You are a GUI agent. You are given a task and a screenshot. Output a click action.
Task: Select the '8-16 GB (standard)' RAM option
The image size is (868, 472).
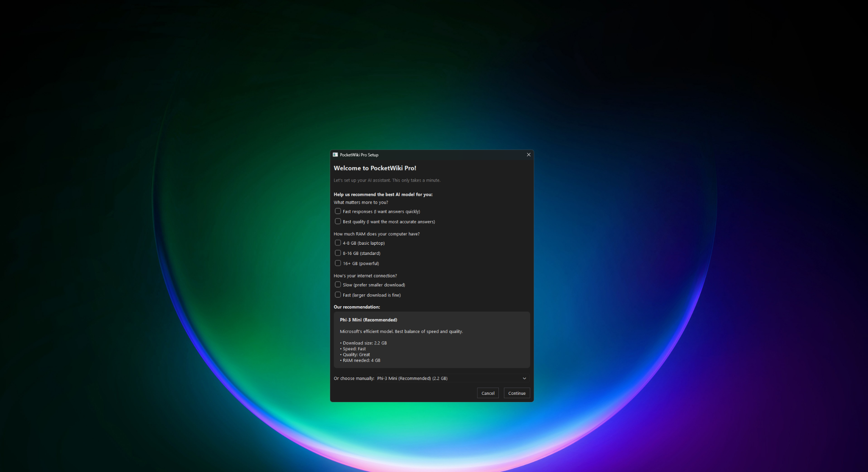pos(337,253)
